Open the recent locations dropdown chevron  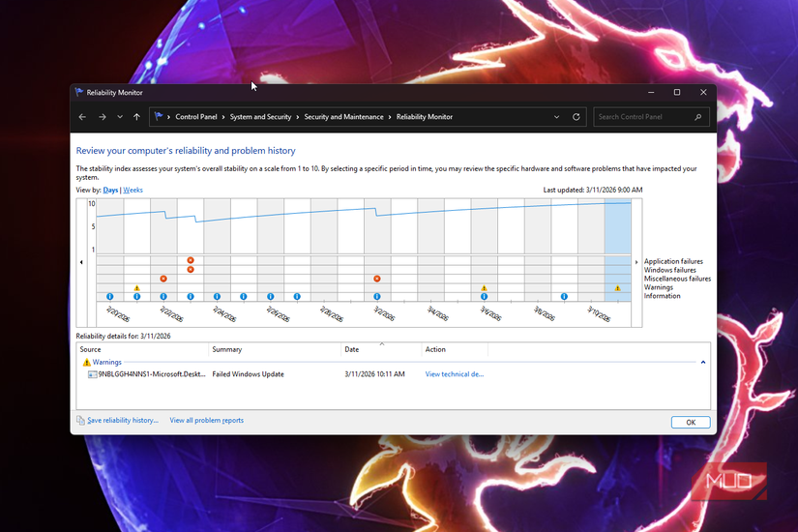(120, 117)
